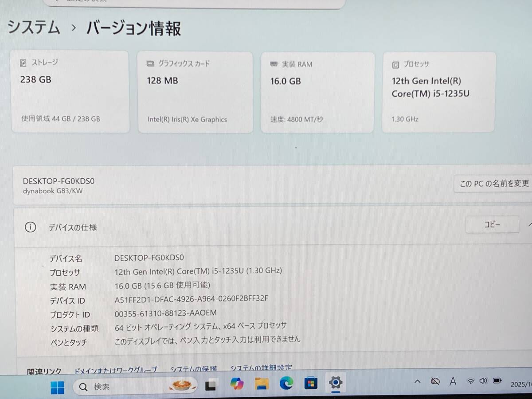
Task: Launch Copilot from the taskbar
Action: click(x=237, y=383)
